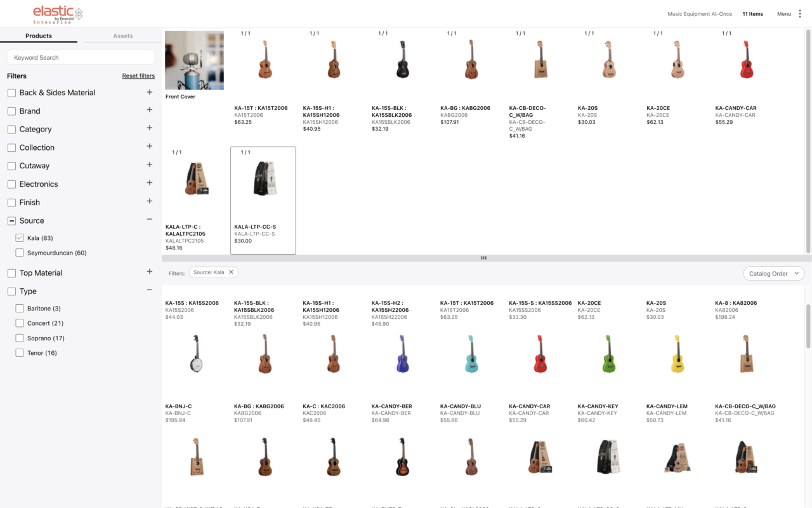Screen dimensions: 812x508
Task: Expand the Collection filter section
Action: pos(150,147)
